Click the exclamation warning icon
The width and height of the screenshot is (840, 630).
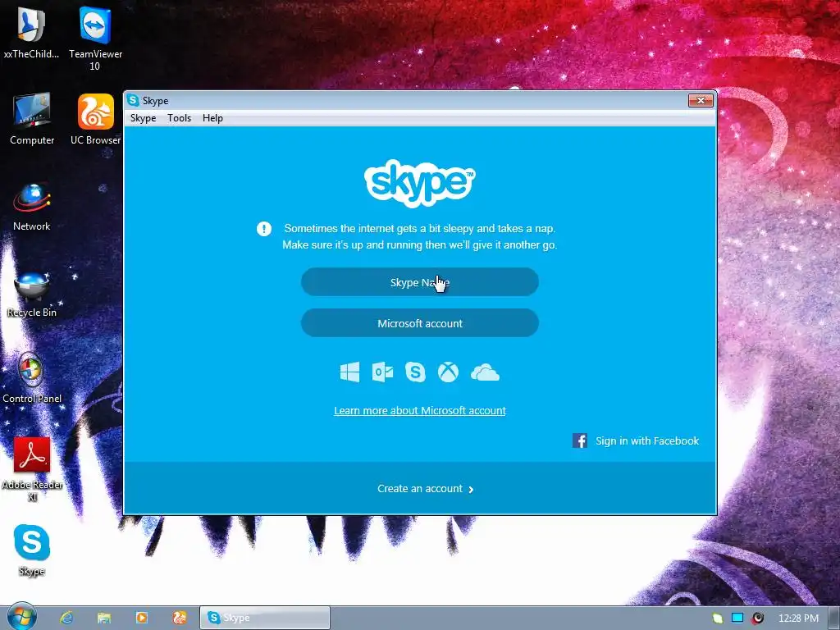click(264, 229)
